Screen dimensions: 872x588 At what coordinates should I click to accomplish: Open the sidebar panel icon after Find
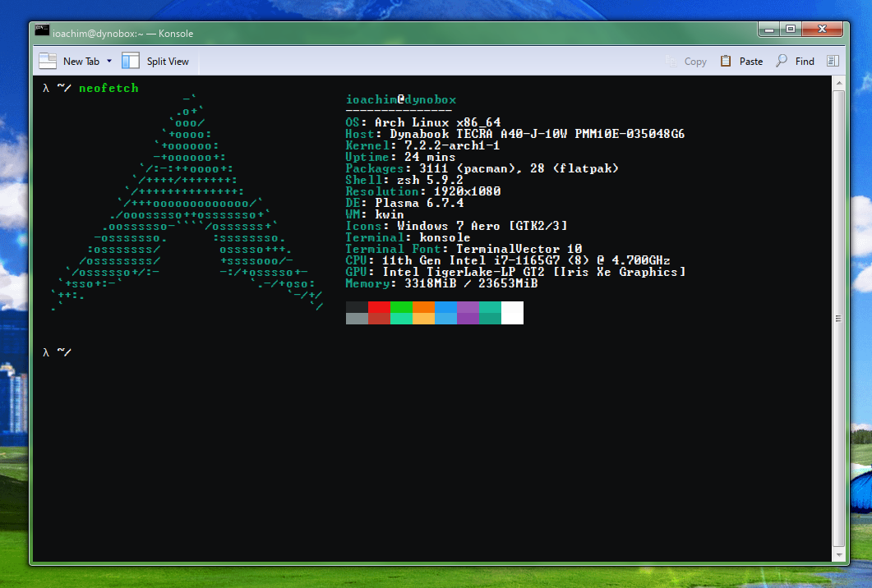[833, 61]
